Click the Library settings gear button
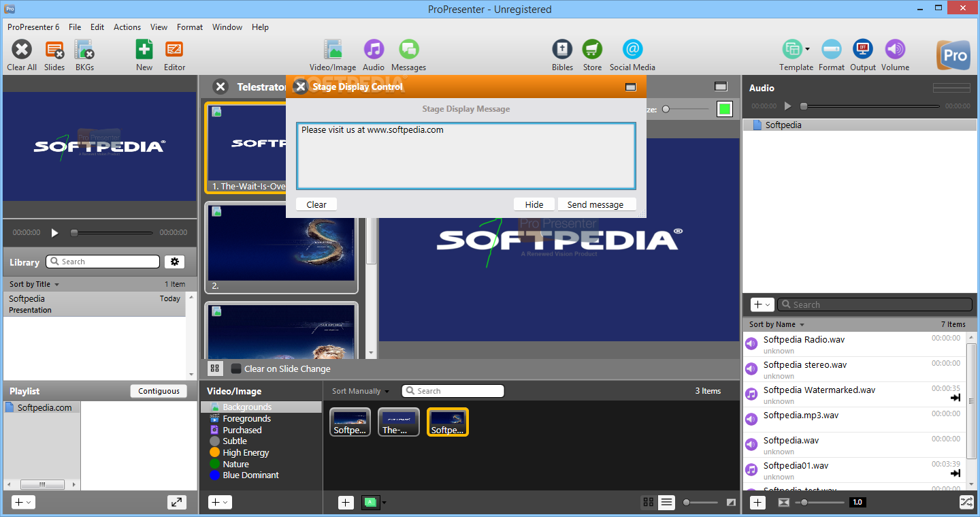This screenshot has width=980, height=517. pyautogui.click(x=174, y=262)
